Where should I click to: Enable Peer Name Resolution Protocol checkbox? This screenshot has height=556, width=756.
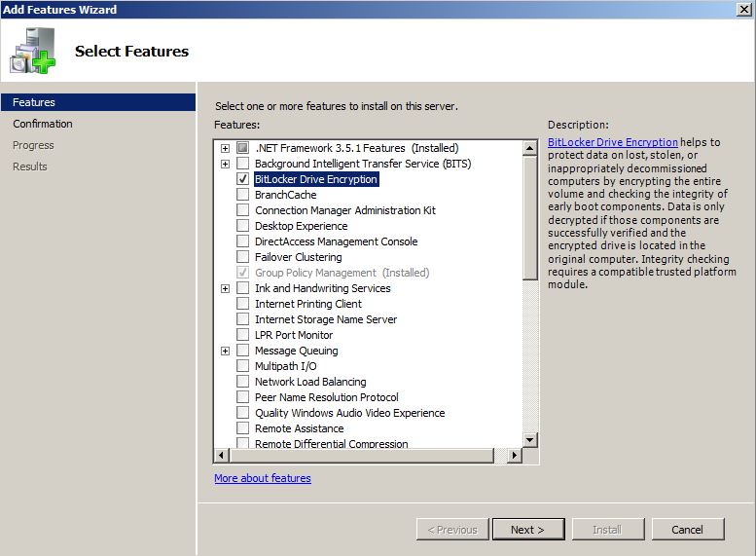point(243,397)
